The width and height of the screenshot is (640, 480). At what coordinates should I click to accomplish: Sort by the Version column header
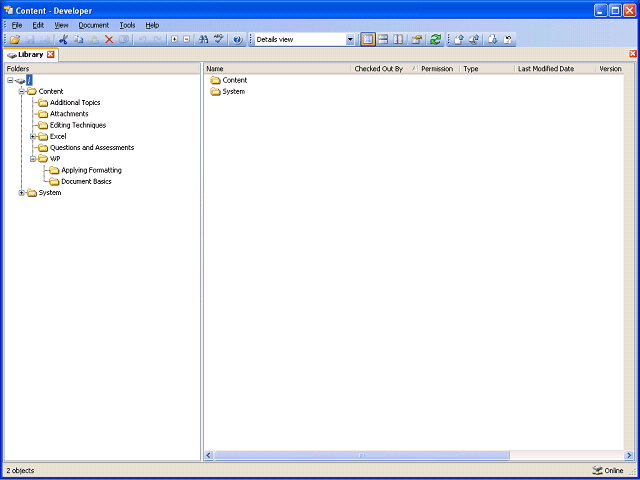(610, 69)
